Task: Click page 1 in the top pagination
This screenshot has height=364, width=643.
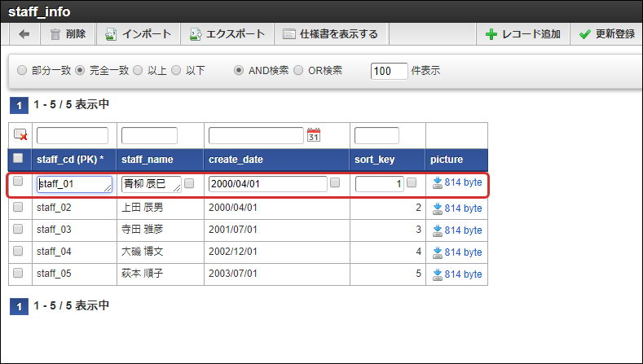Action: click(x=16, y=105)
